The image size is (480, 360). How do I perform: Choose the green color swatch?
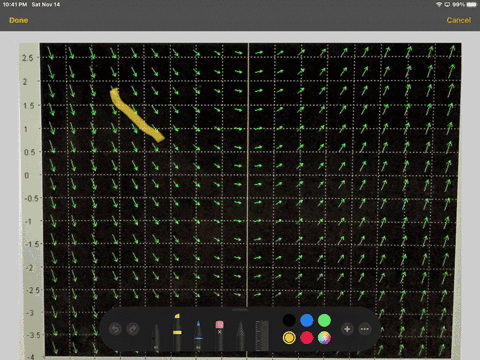click(x=324, y=320)
